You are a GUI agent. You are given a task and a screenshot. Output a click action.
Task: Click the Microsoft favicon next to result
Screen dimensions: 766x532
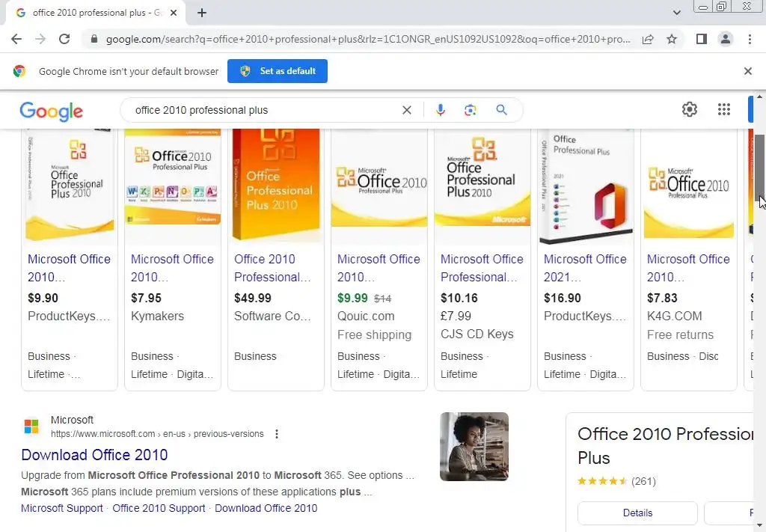coord(31,426)
